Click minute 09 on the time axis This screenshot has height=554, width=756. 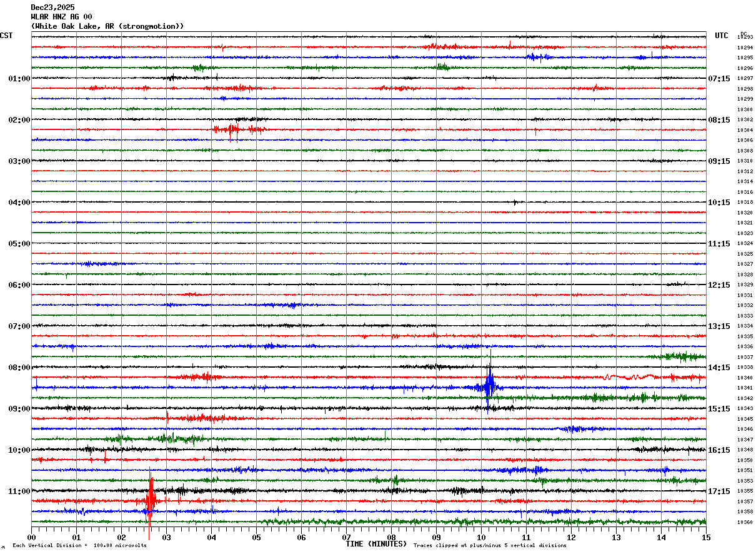(436, 537)
